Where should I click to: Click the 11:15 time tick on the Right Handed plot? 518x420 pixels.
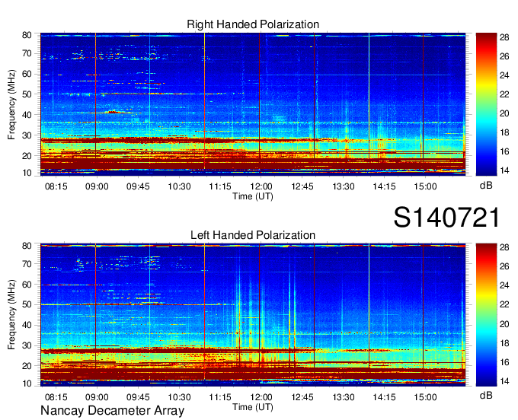pyautogui.click(x=220, y=186)
